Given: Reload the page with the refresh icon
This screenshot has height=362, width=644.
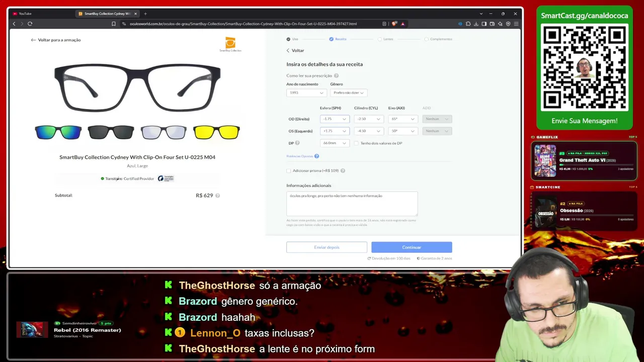Looking at the screenshot, I should coord(30,24).
